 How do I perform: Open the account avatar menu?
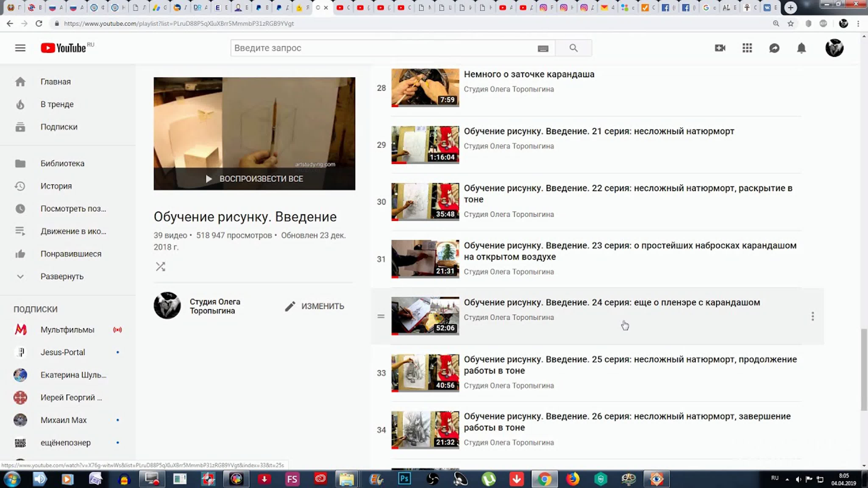(834, 48)
